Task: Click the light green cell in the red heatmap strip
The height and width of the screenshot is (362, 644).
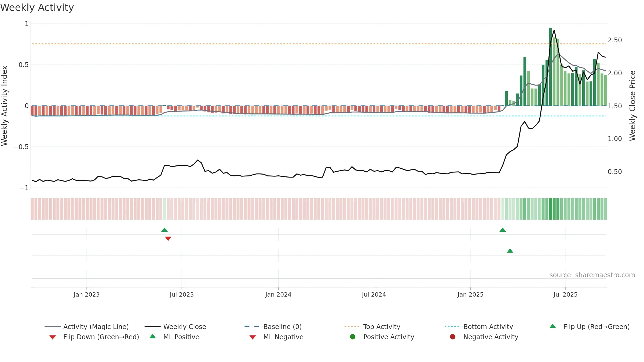Action: point(164,209)
